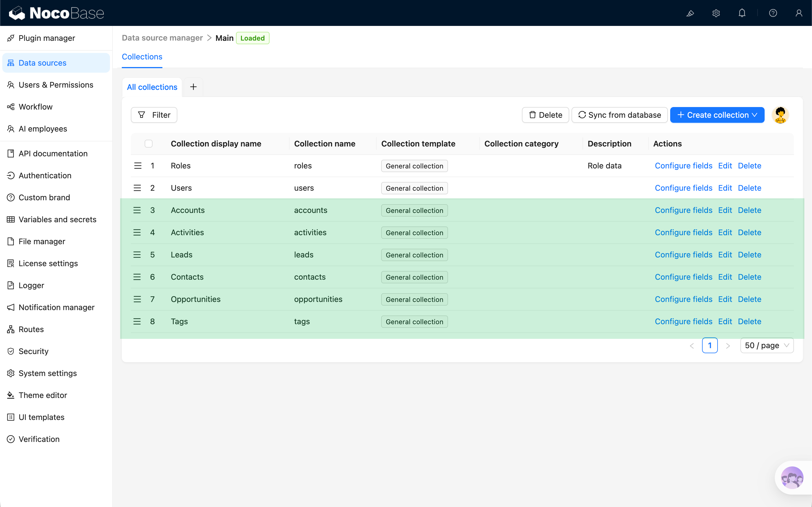812x507 pixels.
Task: Click the AI employee avatar beside Create collection
Action: pos(780,115)
